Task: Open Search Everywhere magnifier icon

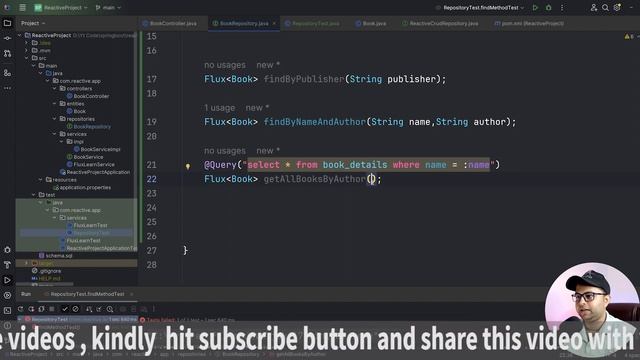Action: pos(605,8)
